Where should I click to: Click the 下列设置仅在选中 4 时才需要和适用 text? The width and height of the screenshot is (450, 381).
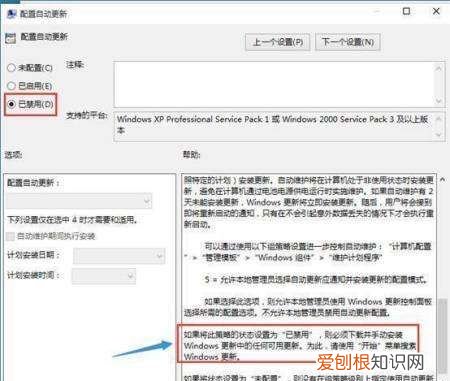point(72,220)
